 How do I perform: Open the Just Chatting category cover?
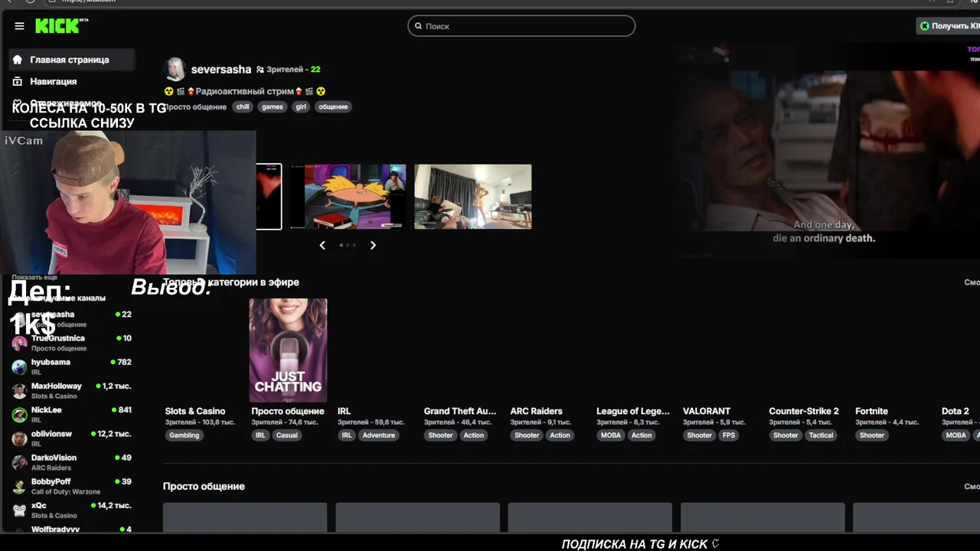[288, 350]
